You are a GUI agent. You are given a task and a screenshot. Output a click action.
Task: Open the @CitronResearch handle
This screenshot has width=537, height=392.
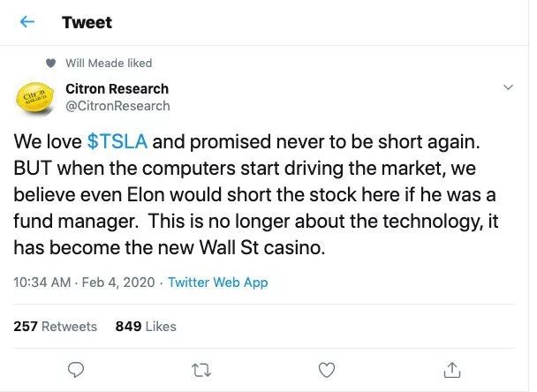tap(118, 105)
